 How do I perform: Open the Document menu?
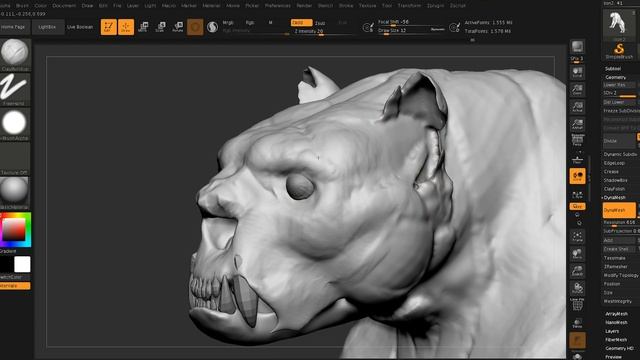[x=64, y=6]
